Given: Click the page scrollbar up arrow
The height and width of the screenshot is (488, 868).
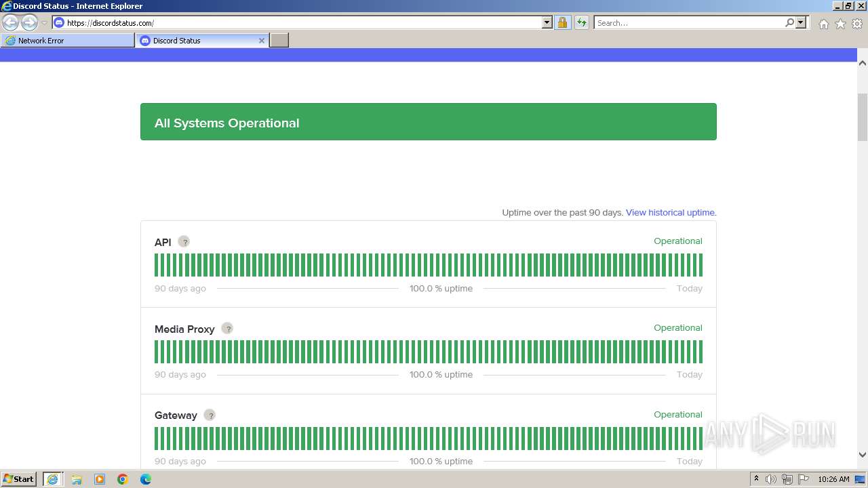Looking at the screenshot, I should (863, 63).
